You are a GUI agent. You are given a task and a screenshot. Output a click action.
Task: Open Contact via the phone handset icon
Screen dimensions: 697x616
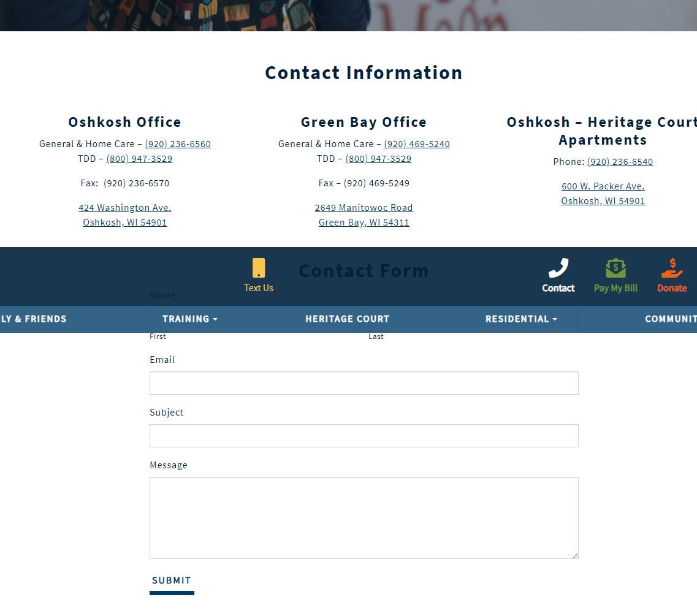(x=558, y=268)
